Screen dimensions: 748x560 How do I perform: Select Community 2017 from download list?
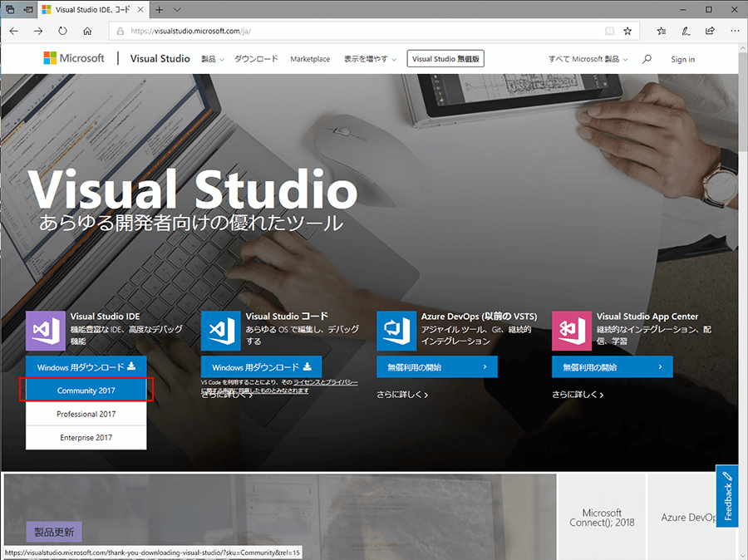click(x=86, y=391)
